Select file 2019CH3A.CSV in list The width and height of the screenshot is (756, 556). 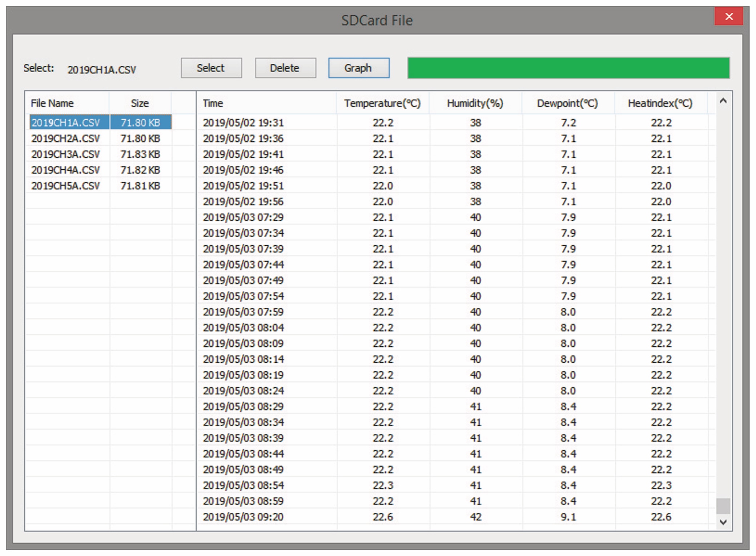click(x=65, y=154)
